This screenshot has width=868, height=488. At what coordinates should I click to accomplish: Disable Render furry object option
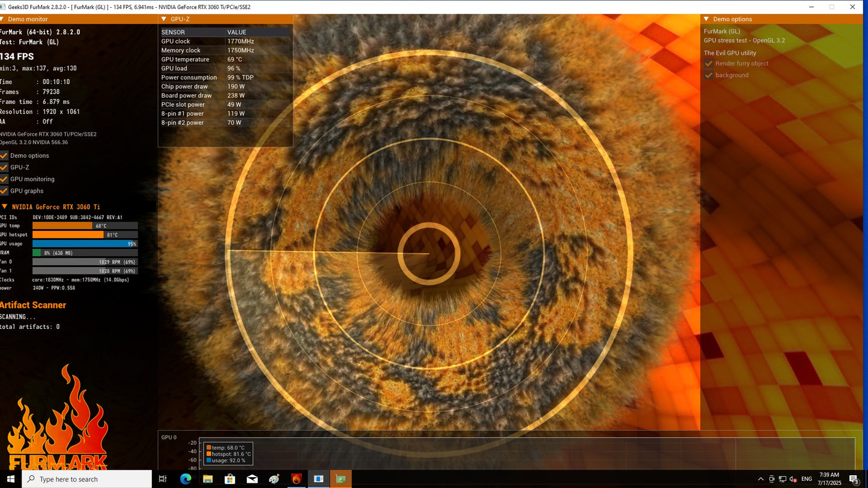(709, 64)
